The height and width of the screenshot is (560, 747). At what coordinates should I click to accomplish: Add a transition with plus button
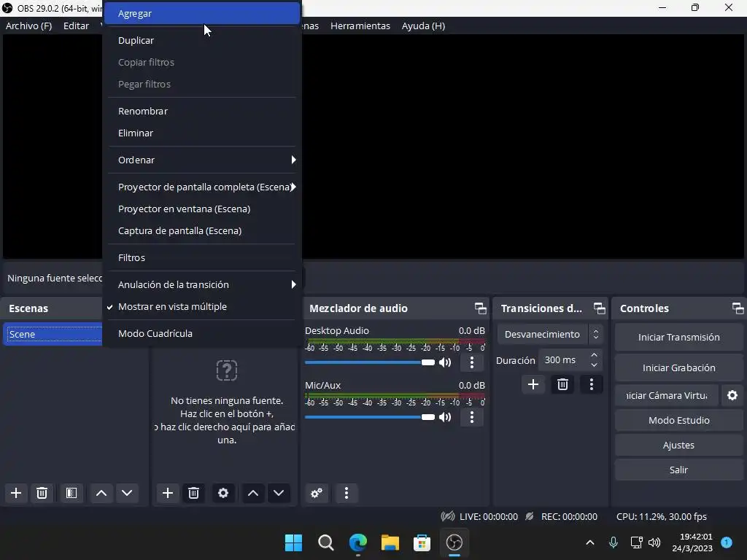tap(533, 384)
